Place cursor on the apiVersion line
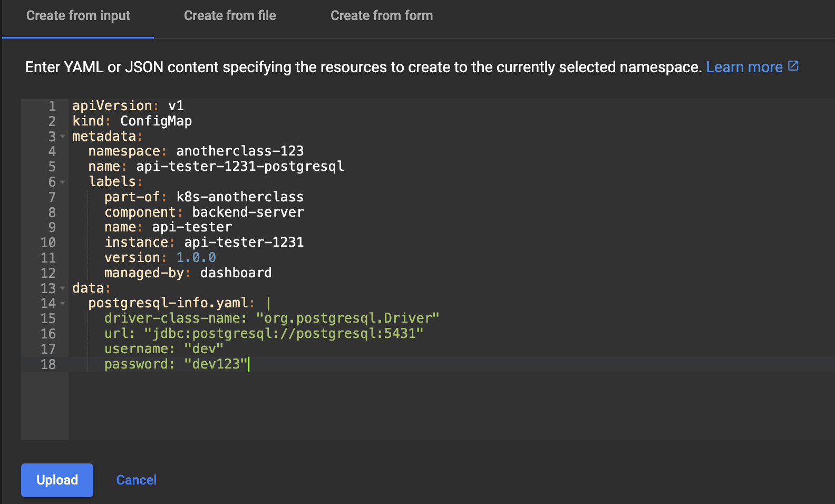The height and width of the screenshot is (504, 835). [x=128, y=106]
